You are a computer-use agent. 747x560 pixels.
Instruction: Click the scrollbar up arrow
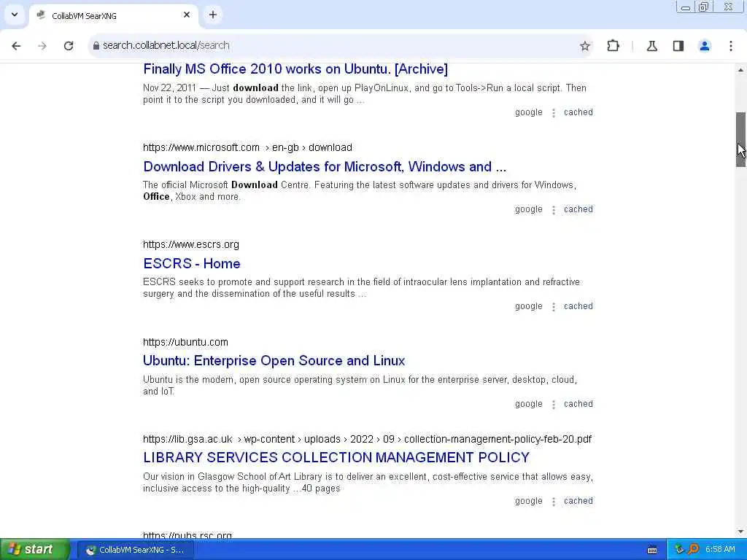pos(740,70)
